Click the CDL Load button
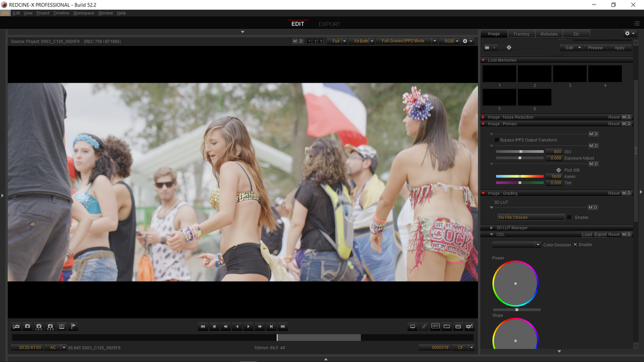The image size is (644, 362). tap(587, 234)
